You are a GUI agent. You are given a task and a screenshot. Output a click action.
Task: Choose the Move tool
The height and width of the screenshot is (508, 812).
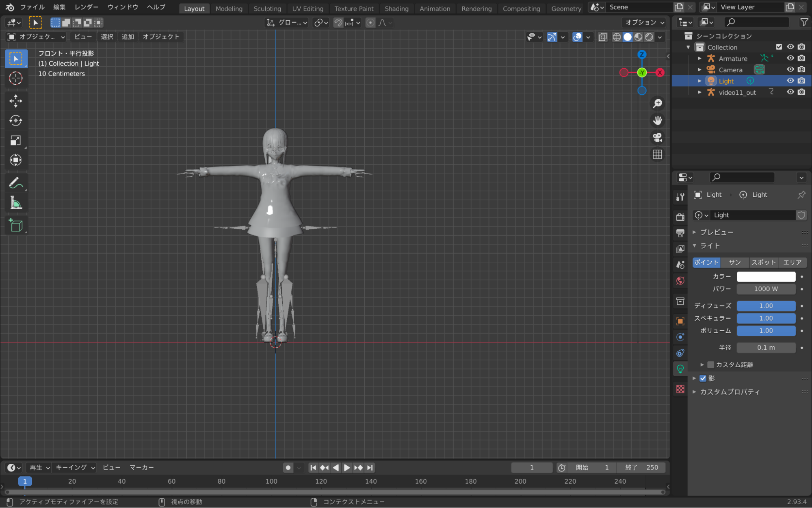click(16, 101)
